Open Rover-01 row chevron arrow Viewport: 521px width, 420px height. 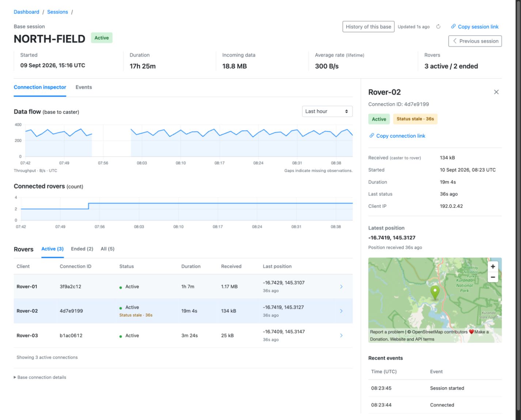[341, 286]
